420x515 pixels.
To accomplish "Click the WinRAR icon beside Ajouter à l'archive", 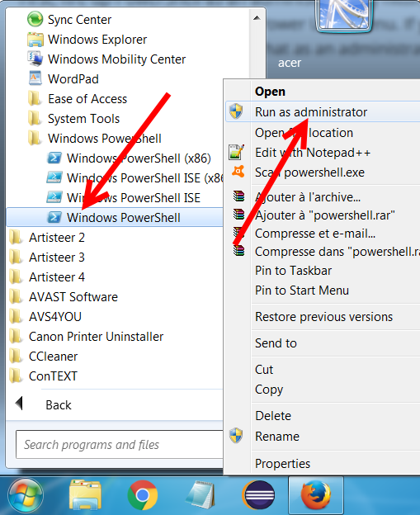I will (238, 196).
